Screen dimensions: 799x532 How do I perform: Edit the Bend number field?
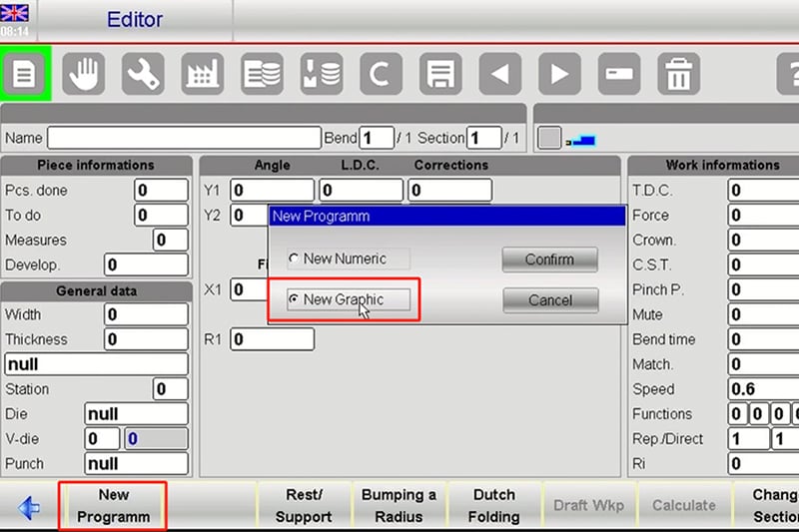(x=377, y=138)
